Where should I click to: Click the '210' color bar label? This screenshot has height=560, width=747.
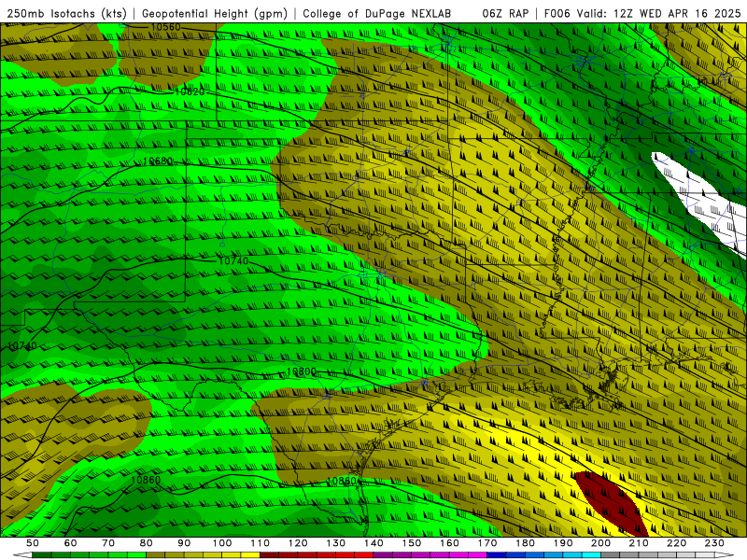[639, 543]
